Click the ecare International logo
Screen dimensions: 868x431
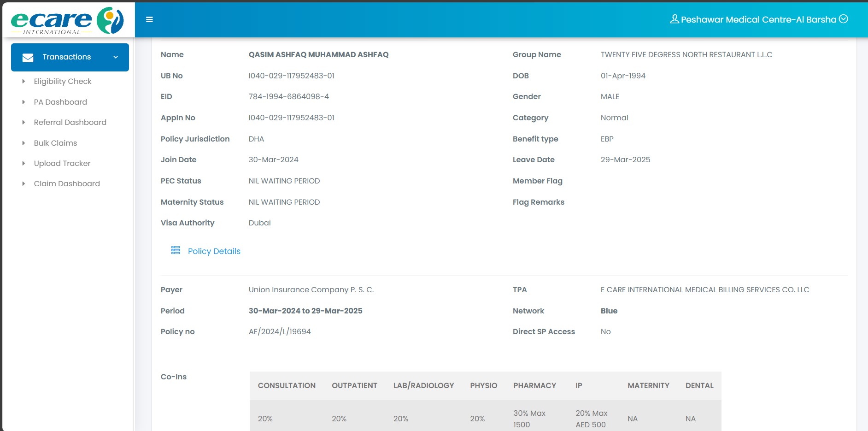(x=67, y=21)
